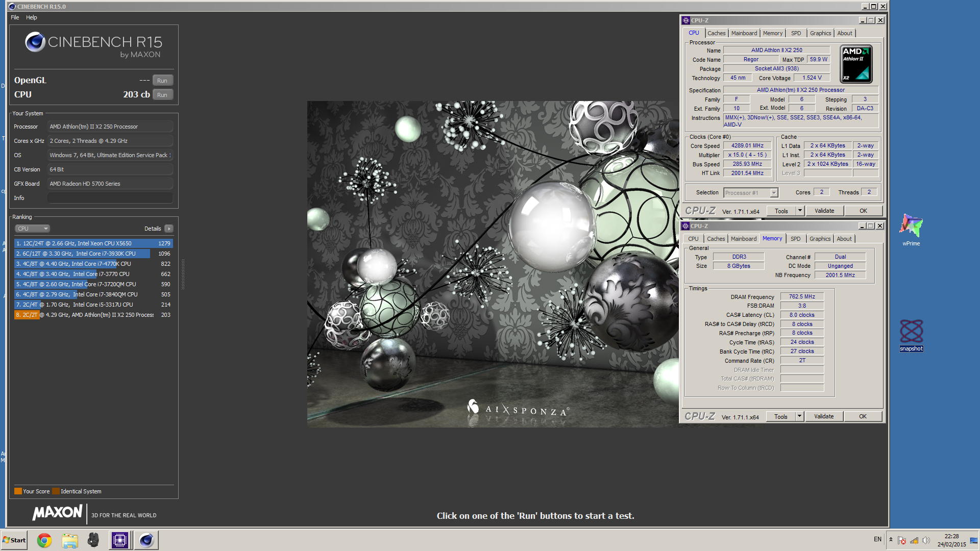The height and width of the screenshot is (551, 980).
Task: Switch to CPU-Z taskbar button
Action: 120,540
